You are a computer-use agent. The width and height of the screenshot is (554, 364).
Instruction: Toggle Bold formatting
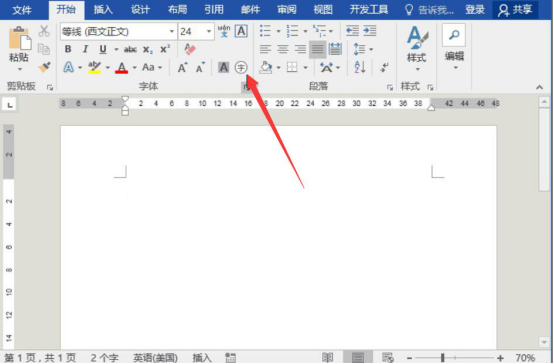click(68, 49)
